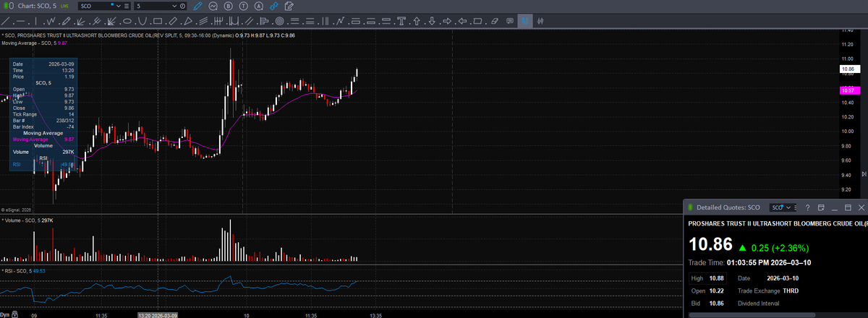Click the clock icon beside interval field

pos(182,6)
